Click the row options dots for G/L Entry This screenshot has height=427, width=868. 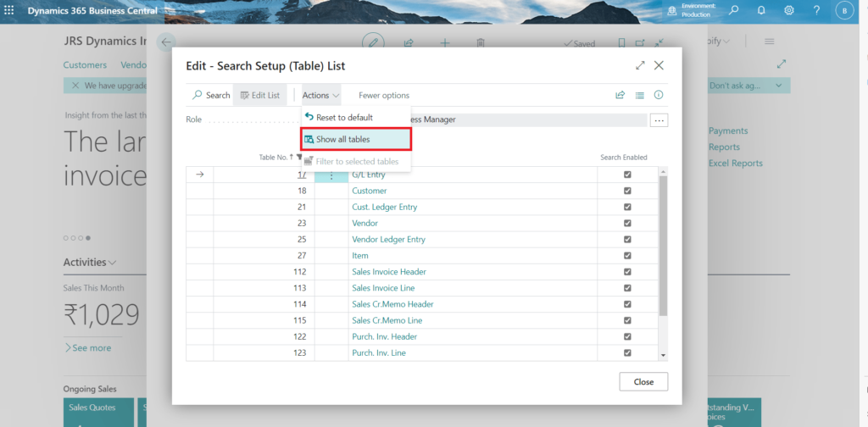331,175
